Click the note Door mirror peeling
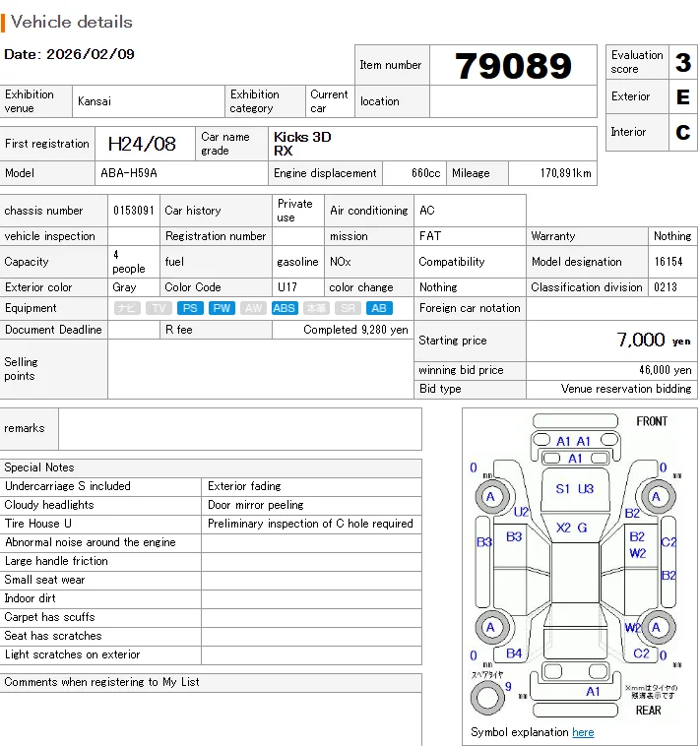700x746 pixels. click(x=256, y=505)
